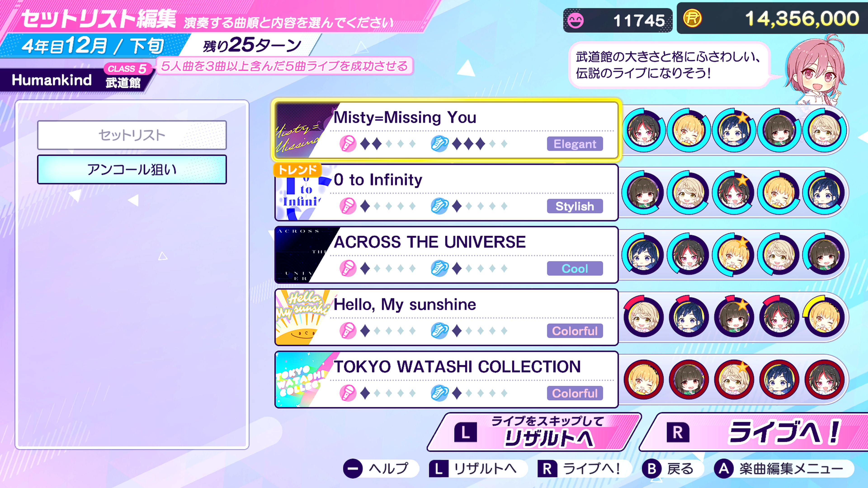
Task: Click the Stylish genre tag
Action: tap(575, 206)
